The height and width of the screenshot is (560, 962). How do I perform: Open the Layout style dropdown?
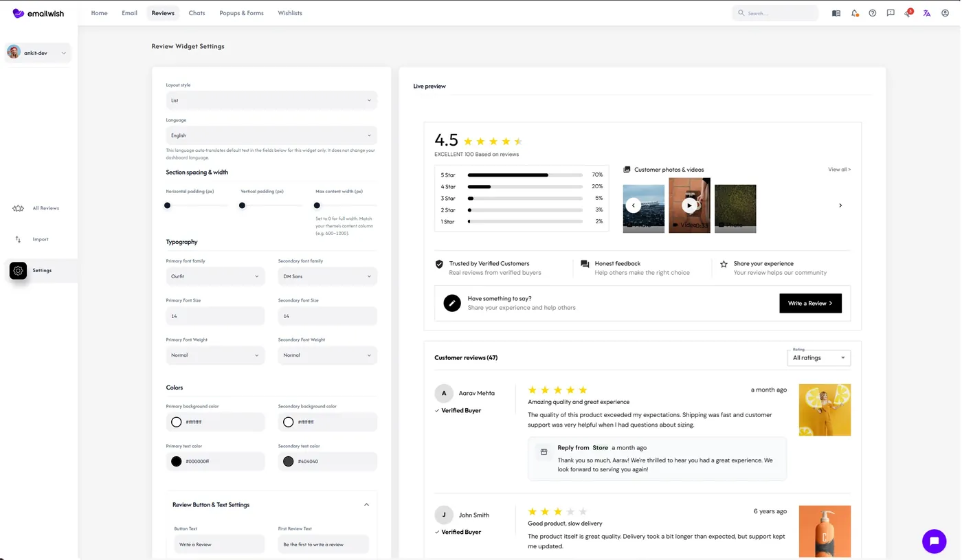point(271,100)
